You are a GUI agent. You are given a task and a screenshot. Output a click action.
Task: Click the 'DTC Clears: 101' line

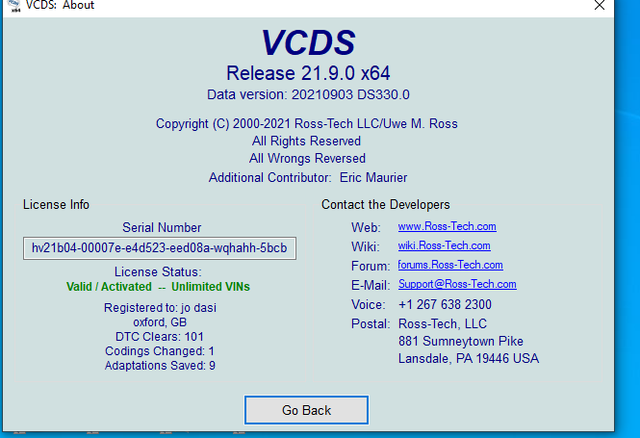coord(160,337)
